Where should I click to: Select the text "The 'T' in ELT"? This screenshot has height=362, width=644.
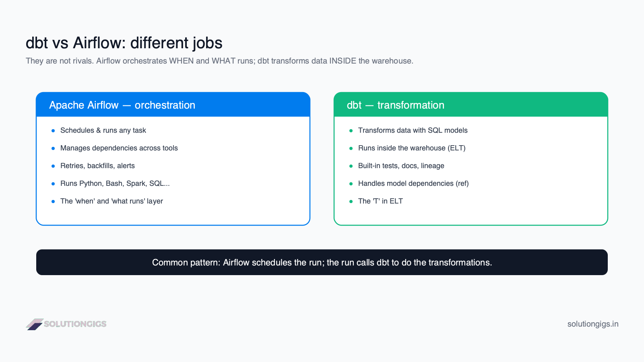tap(380, 201)
